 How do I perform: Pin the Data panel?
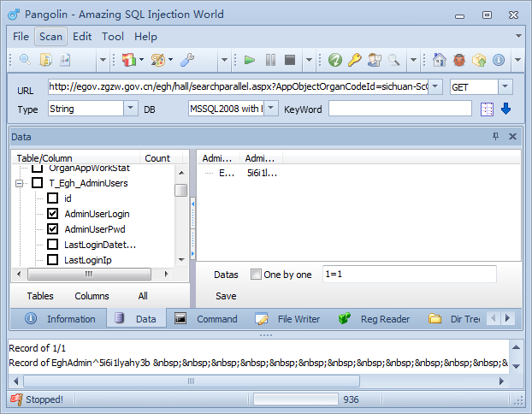pyautogui.click(x=496, y=136)
